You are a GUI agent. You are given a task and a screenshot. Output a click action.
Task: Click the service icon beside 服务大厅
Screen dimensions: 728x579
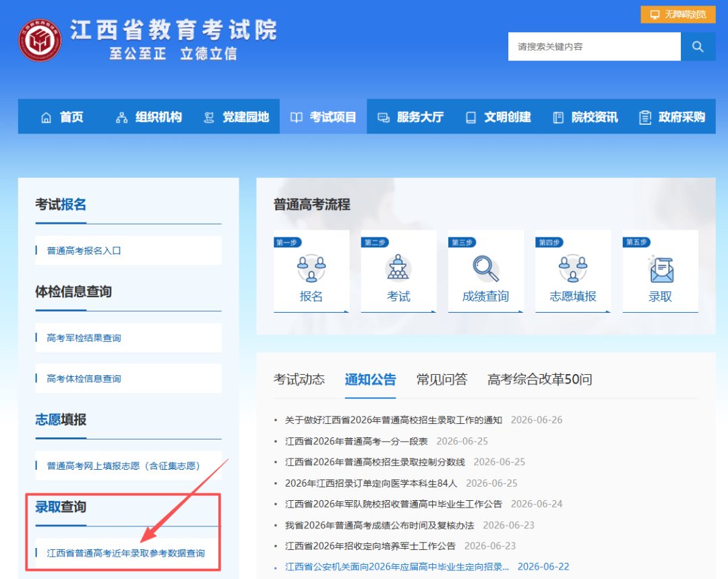(x=384, y=117)
